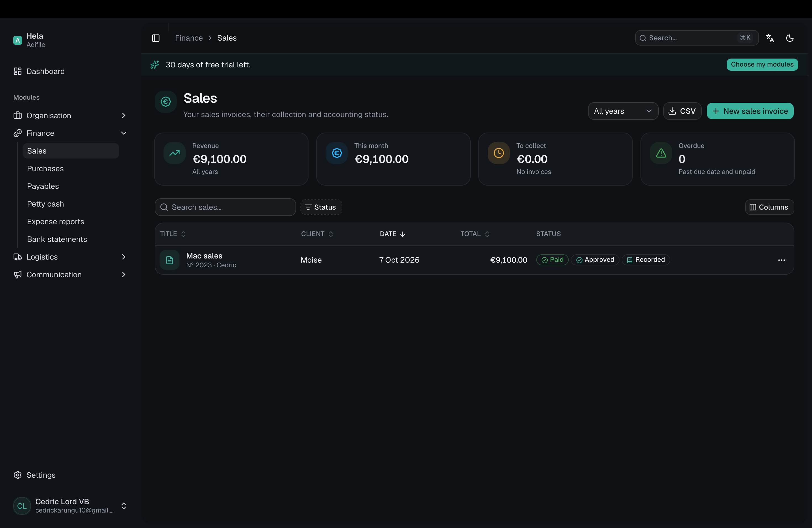Sort table by CLIENT column
The height and width of the screenshot is (528, 812).
point(317,234)
